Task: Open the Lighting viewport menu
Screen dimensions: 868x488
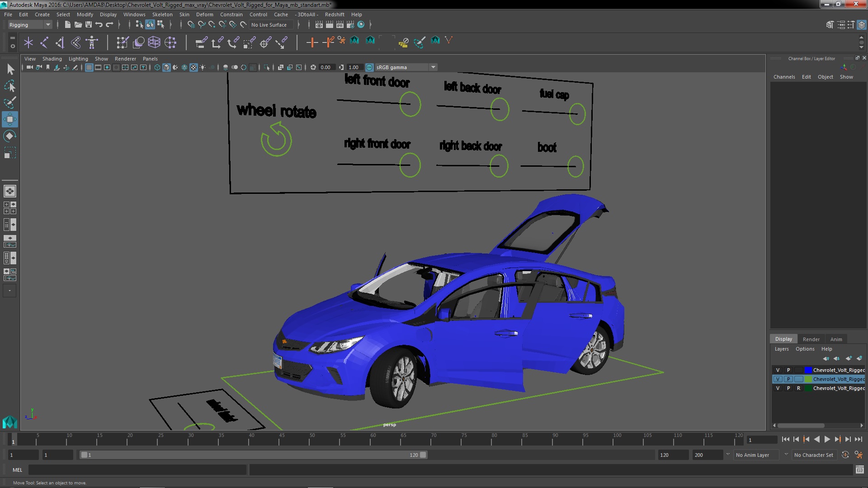Action: [x=78, y=59]
